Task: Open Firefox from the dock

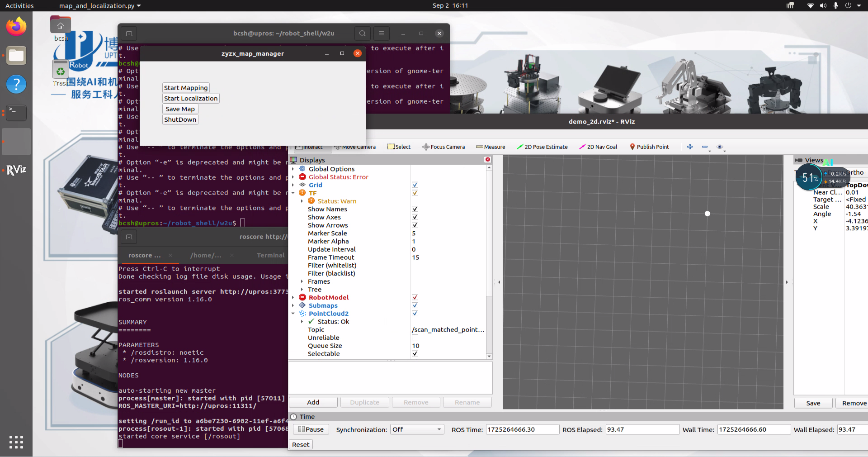Action: pos(16,27)
